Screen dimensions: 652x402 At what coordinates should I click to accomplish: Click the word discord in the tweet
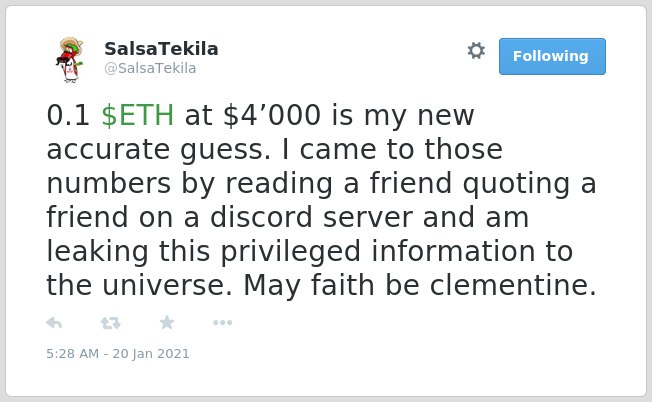coord(261,217)
